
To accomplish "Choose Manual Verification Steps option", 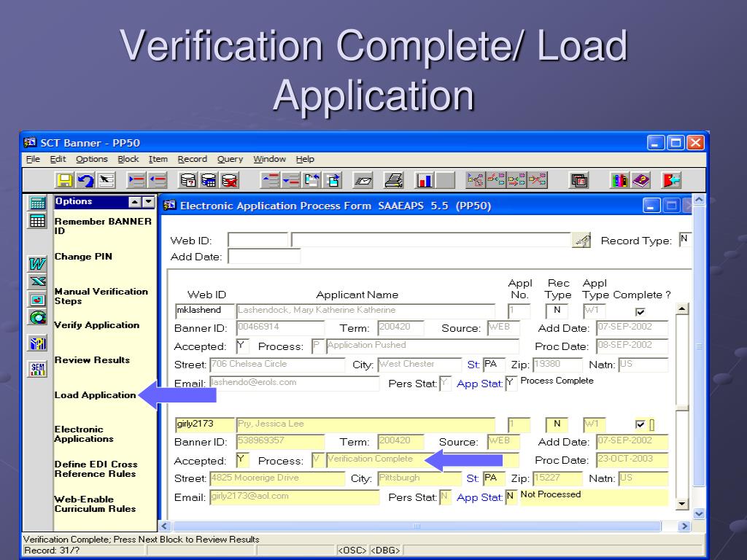I will coord(101,296).
